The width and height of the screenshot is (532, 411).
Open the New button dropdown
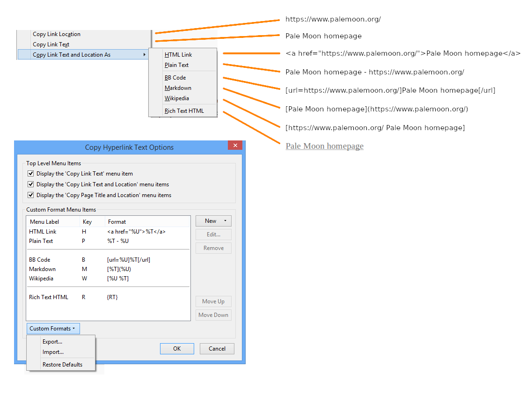pyautogui.click(x=213, y=221)
